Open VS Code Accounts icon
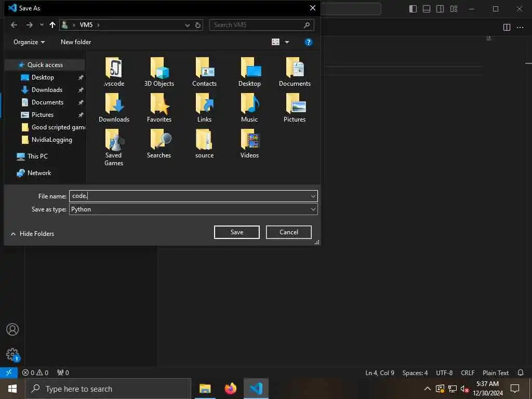The width and height of the screenshot is (532, 399). pos(12,329)
